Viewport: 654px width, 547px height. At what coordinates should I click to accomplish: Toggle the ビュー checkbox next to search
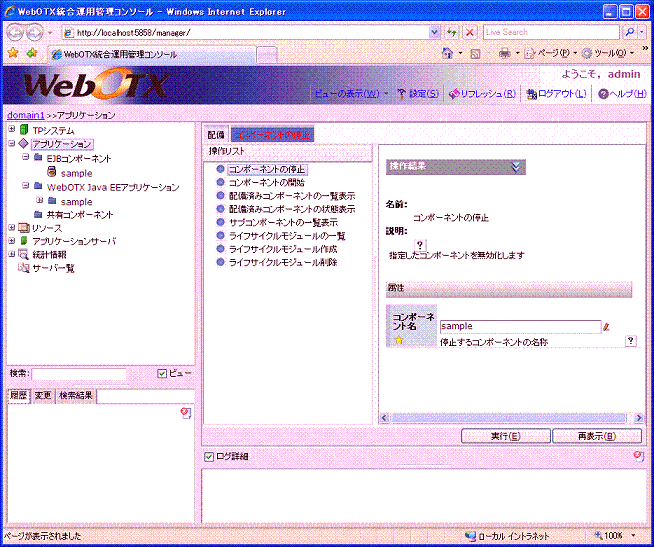click(x=162, y=374)
